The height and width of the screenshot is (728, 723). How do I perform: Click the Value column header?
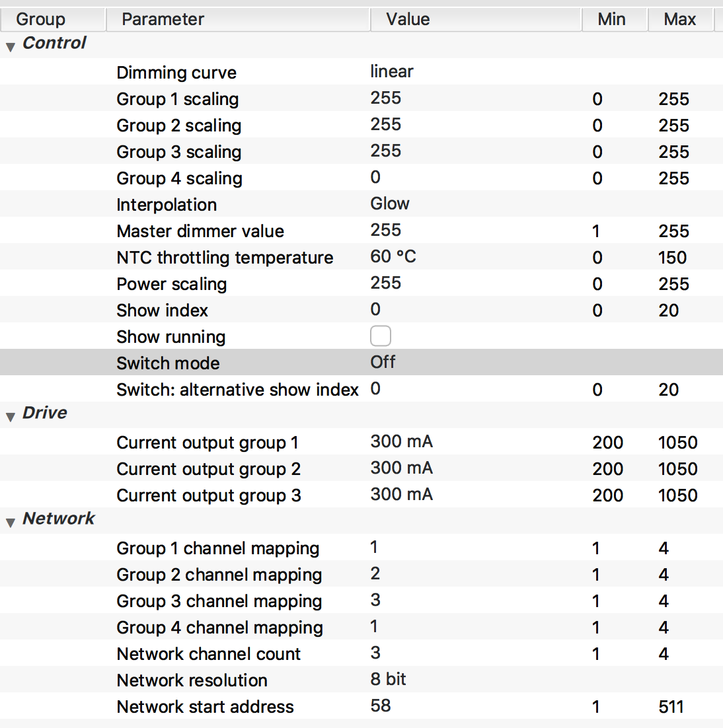coord(408,19)
